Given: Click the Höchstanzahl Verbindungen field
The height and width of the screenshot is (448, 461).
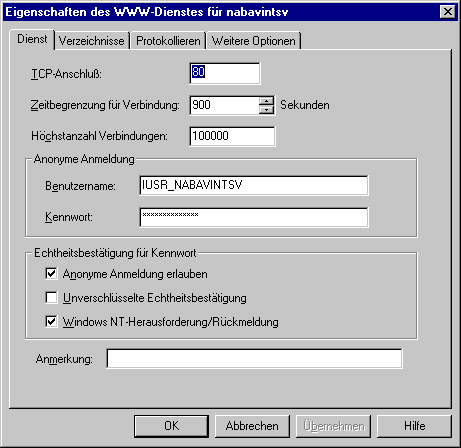Looking at the screenshot, I should 232,136.
